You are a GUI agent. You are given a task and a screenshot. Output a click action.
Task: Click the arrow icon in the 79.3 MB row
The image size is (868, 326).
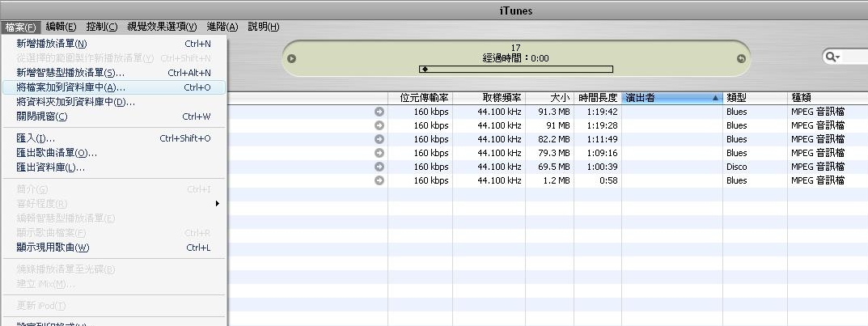[379, 153]
